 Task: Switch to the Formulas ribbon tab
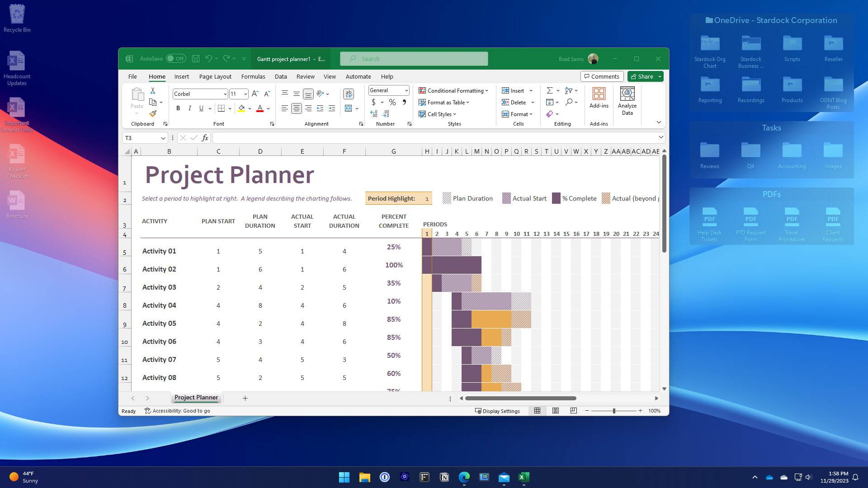pyautogui.click(x=253, y=76)
